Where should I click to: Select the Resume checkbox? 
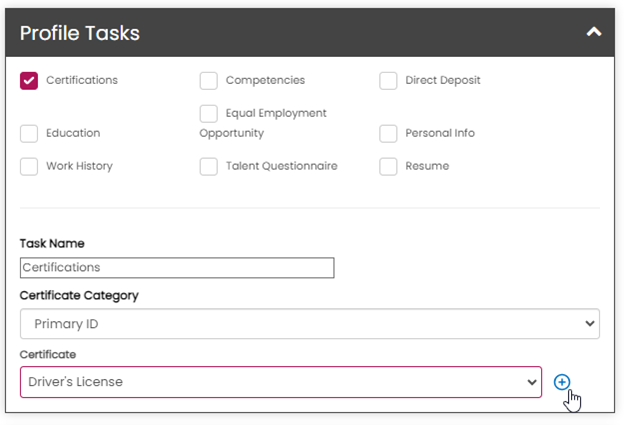point(388,166)
